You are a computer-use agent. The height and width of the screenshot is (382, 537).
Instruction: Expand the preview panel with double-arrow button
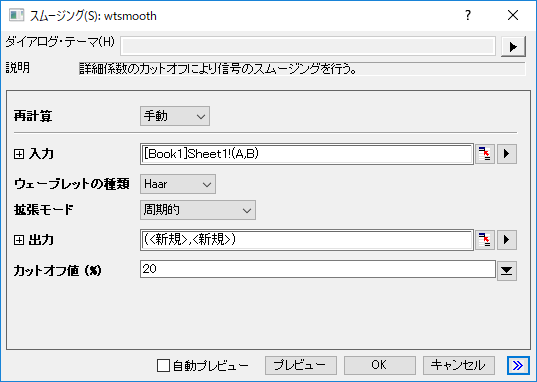click(x=518, y=366)
